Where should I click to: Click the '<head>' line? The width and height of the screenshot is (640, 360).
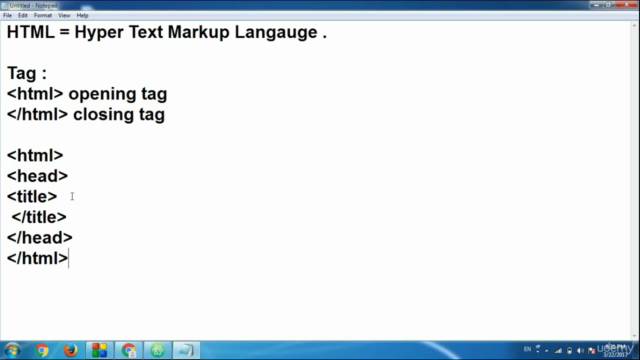[38, 176]
